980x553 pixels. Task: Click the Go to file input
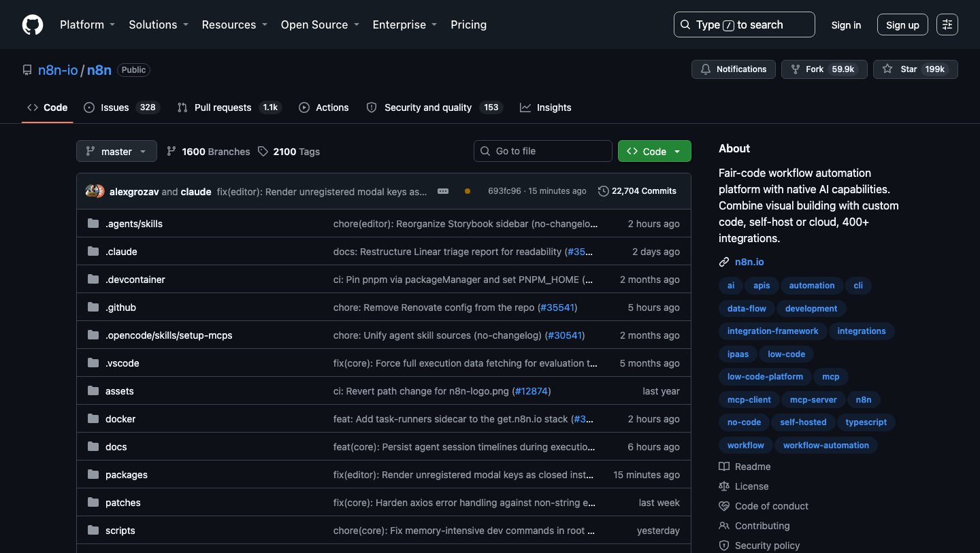point(543,151)
